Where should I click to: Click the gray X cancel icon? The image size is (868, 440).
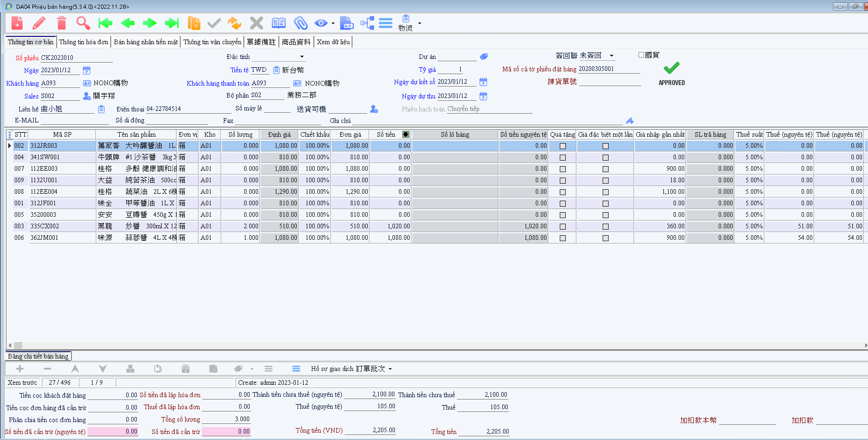pos(257,23)
